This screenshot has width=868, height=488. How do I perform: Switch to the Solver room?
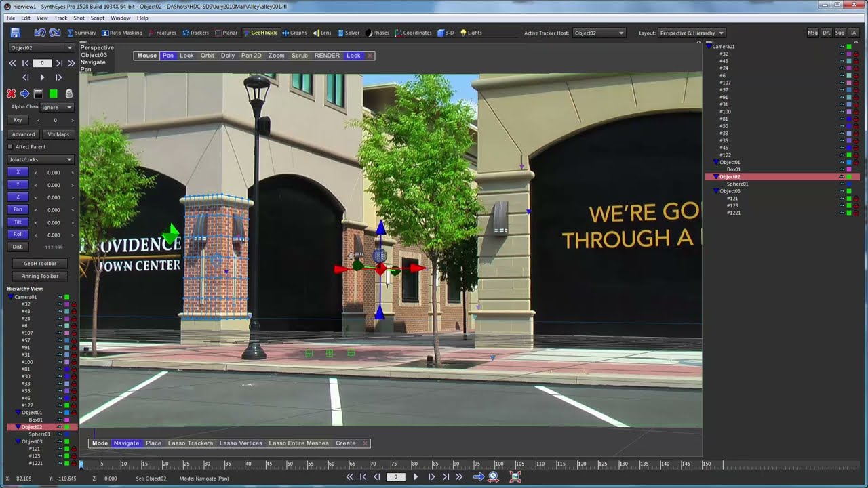point(349,33)
